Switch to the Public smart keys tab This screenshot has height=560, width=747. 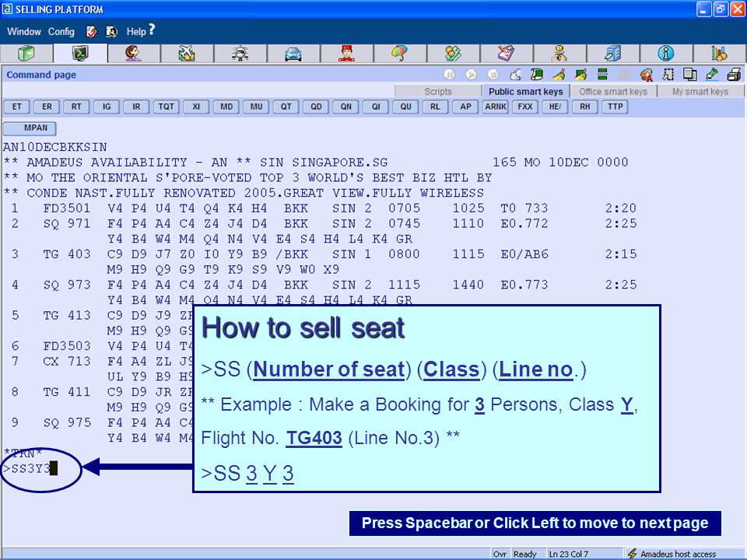525,92
